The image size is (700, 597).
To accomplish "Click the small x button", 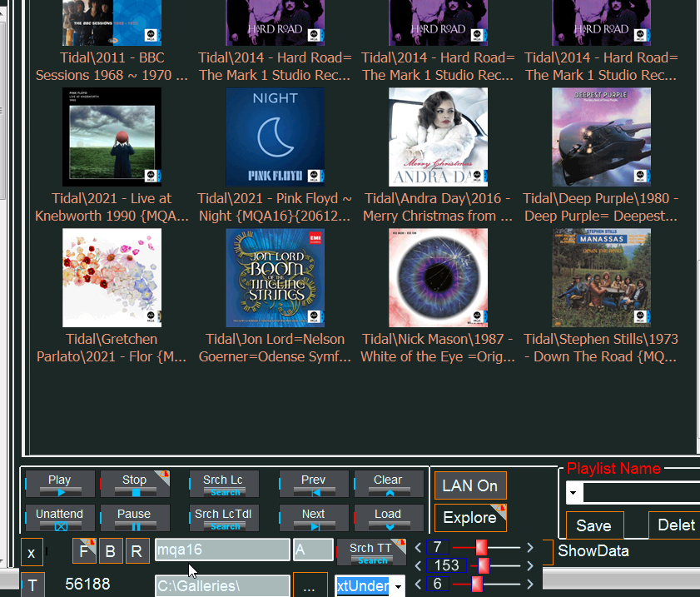I will coord(32,552).
